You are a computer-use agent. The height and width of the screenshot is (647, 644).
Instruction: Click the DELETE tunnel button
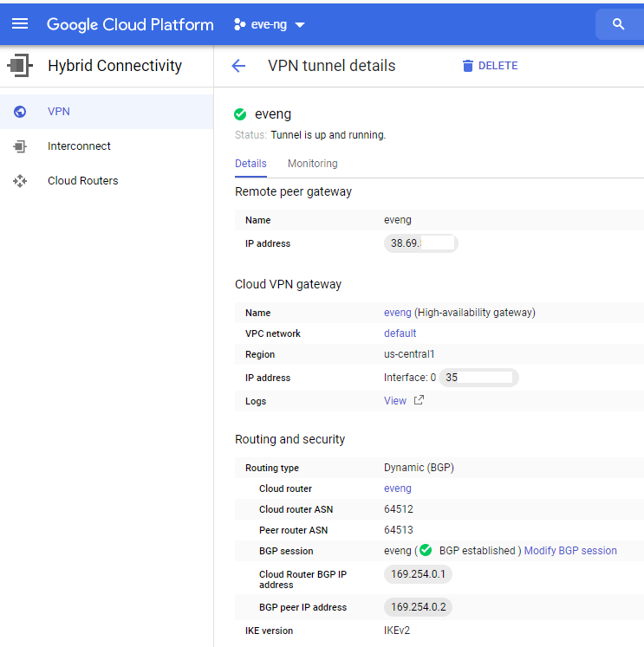(x=490, y=66)
